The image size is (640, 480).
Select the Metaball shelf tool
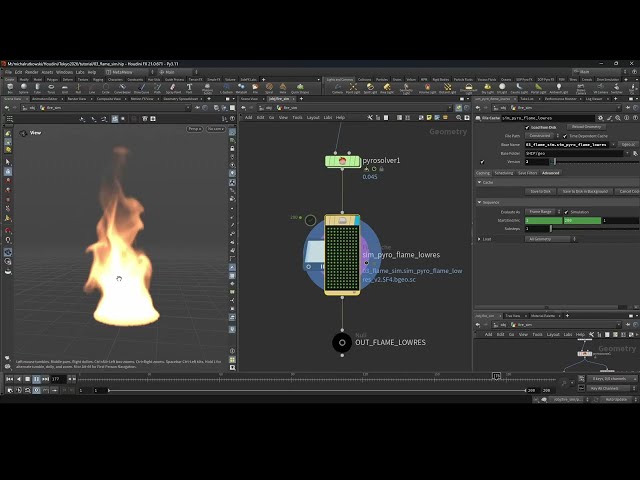241,88
